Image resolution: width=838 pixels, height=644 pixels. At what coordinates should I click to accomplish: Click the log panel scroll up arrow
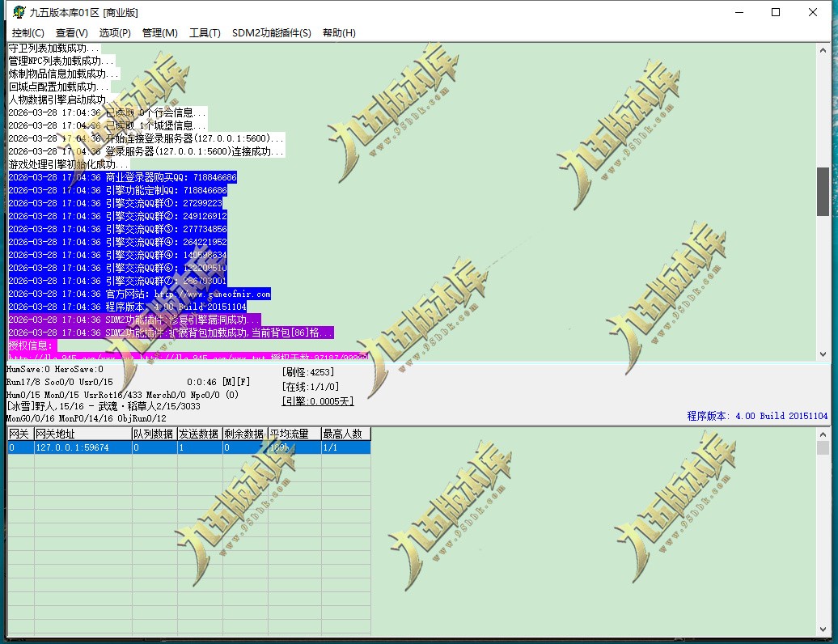point(823,51)
